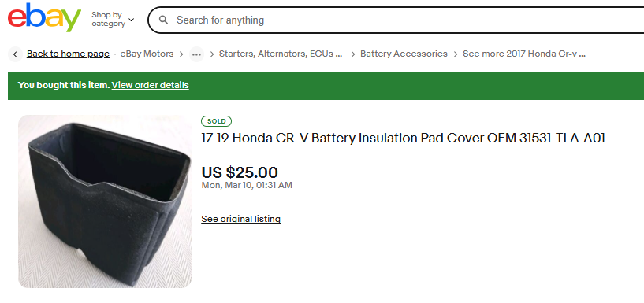644x303 pixels.
Task: Click the US $25.00 price
Action: [240, 172]
